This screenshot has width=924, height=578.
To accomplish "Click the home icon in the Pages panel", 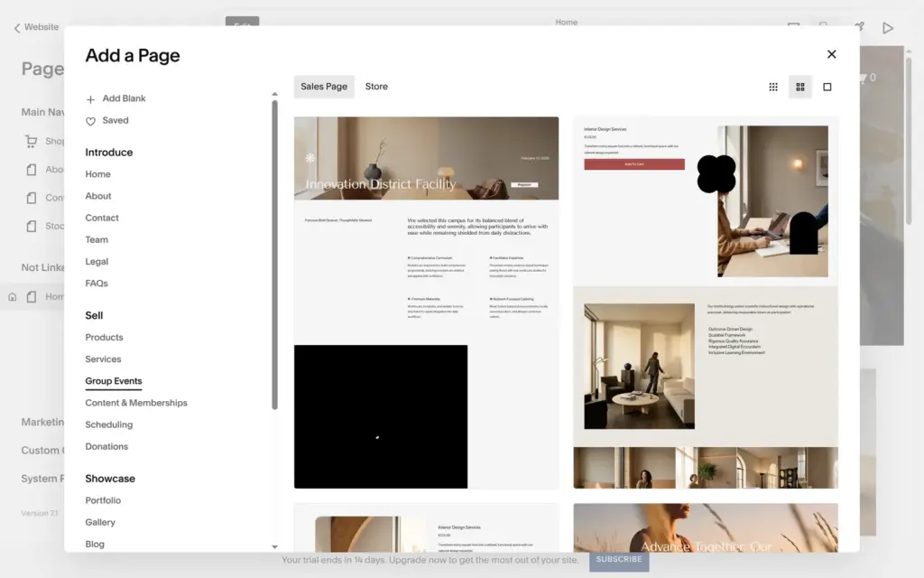I will tap(13, 296).
